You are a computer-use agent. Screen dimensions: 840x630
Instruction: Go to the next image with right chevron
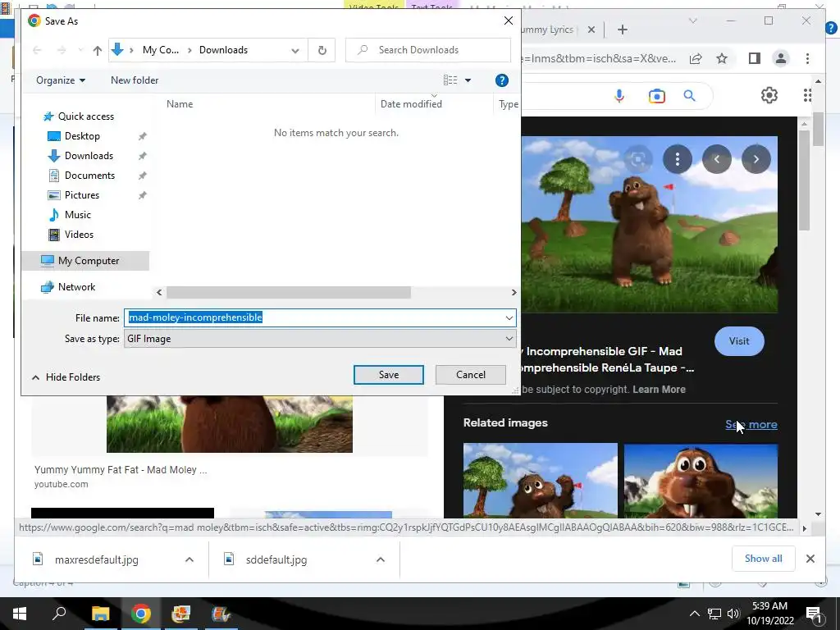pyautogui.click(x=756, y=159)
